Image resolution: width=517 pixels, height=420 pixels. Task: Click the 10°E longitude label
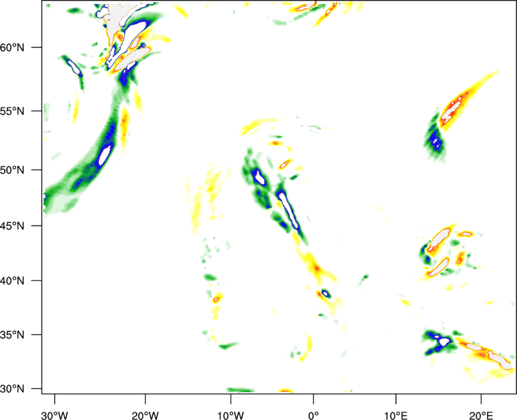(x=396, y=415)
